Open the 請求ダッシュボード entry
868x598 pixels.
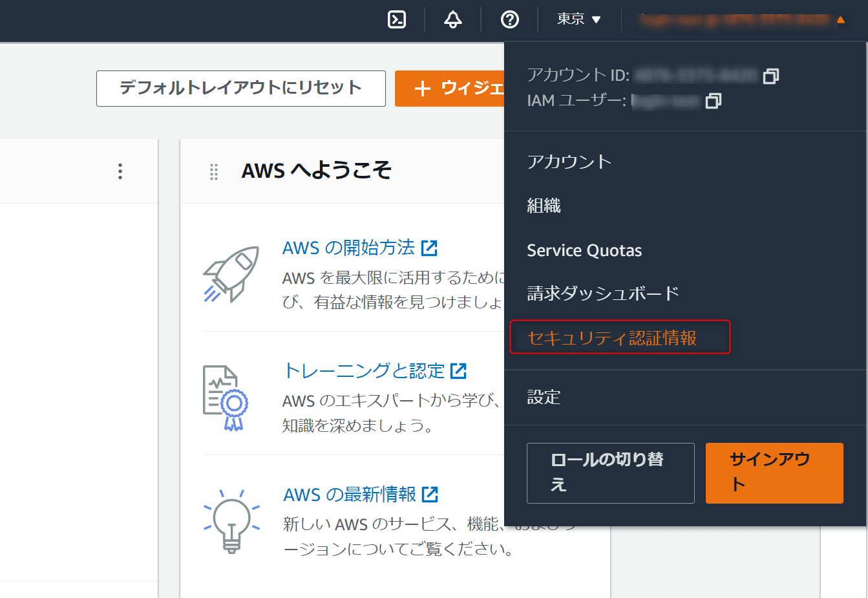(x=603, y=294)
